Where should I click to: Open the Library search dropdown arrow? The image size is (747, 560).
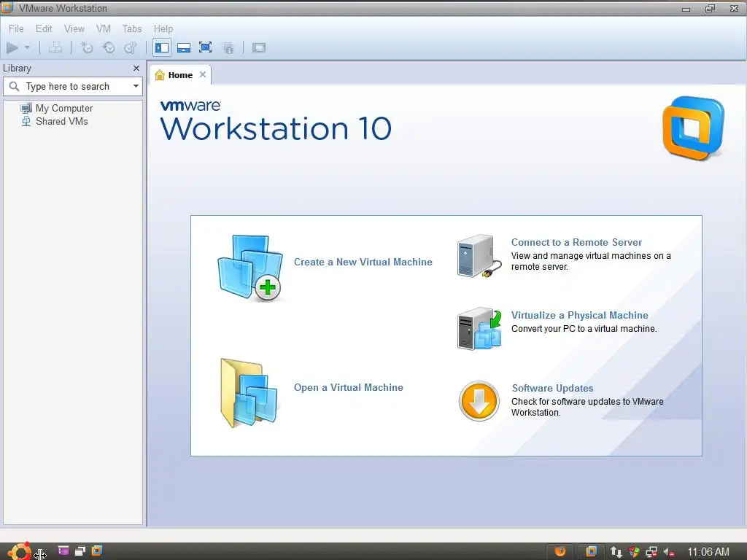pyautogui.click(x=136, y=86)
